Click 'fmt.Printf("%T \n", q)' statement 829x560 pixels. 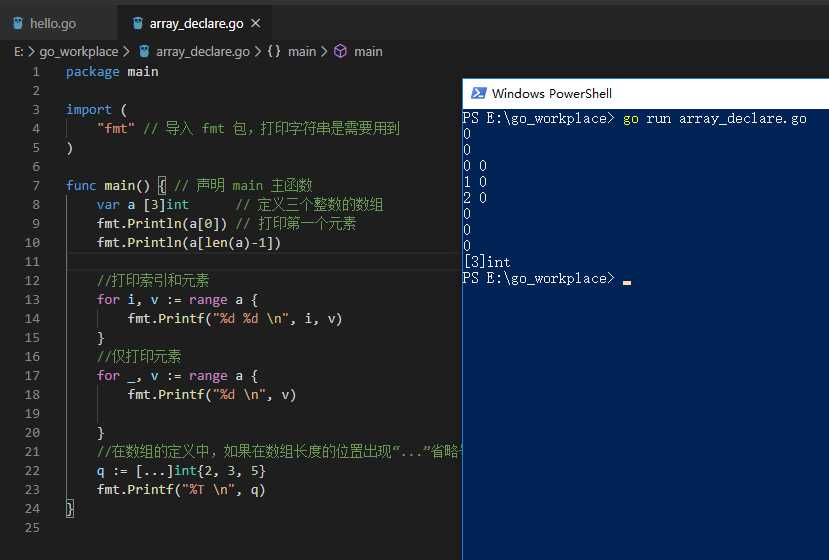tap(181, 490)
